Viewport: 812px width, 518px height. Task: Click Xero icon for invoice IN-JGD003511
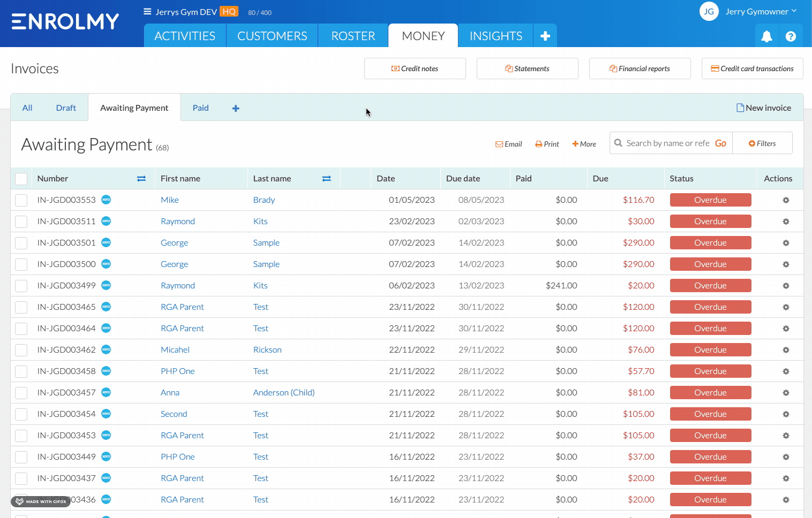(x=106, y=221)
